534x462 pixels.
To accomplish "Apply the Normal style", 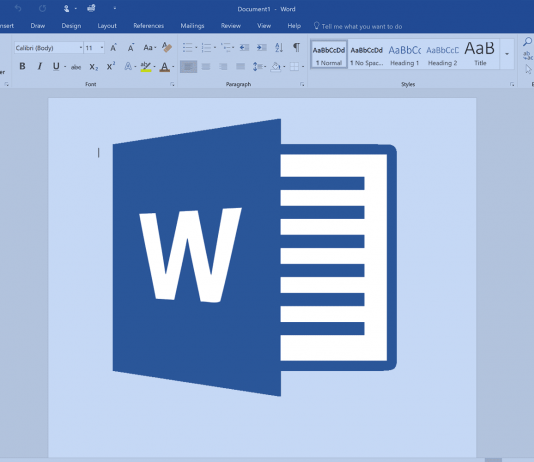I will pyautogui.click(x=329, y=54).
